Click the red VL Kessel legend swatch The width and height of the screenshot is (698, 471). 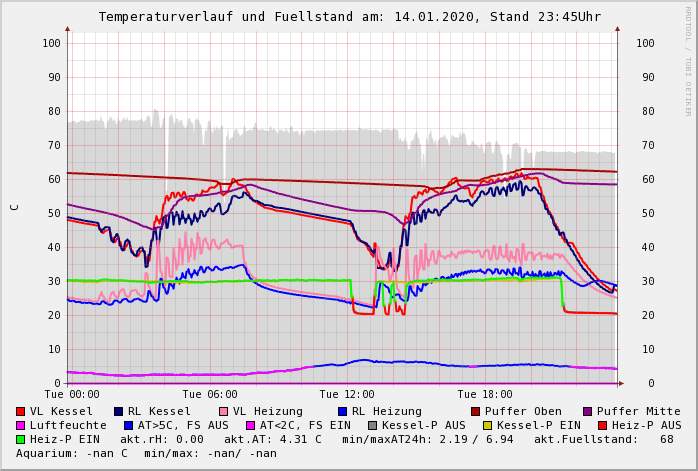pos(20,411)
